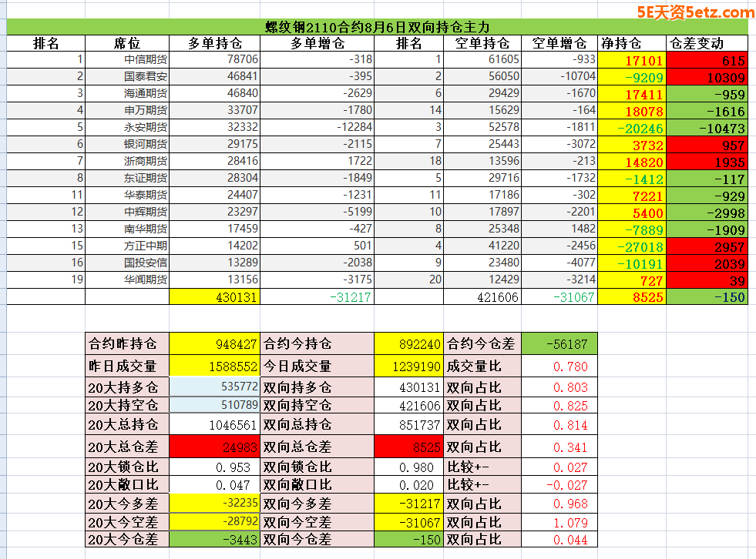Click the 20大持空仓 value 510789
The width and height of the screenshot is (756, 559).
214,404
